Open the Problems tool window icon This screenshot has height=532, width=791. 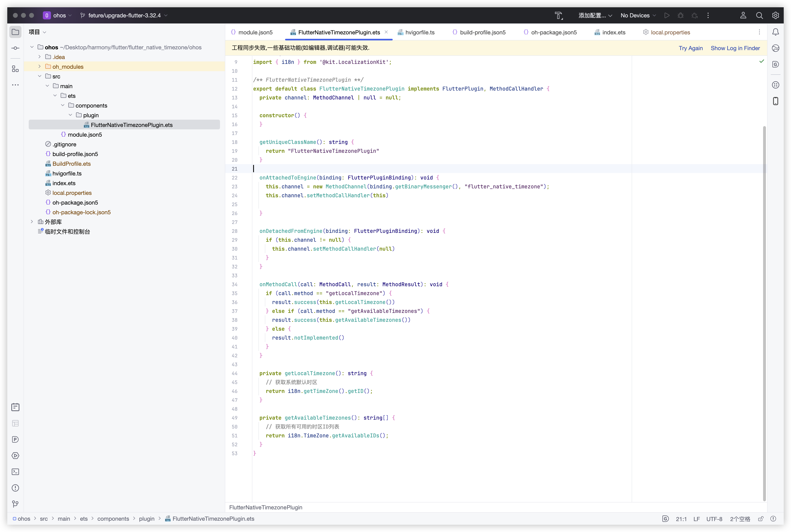coord(15,488)
